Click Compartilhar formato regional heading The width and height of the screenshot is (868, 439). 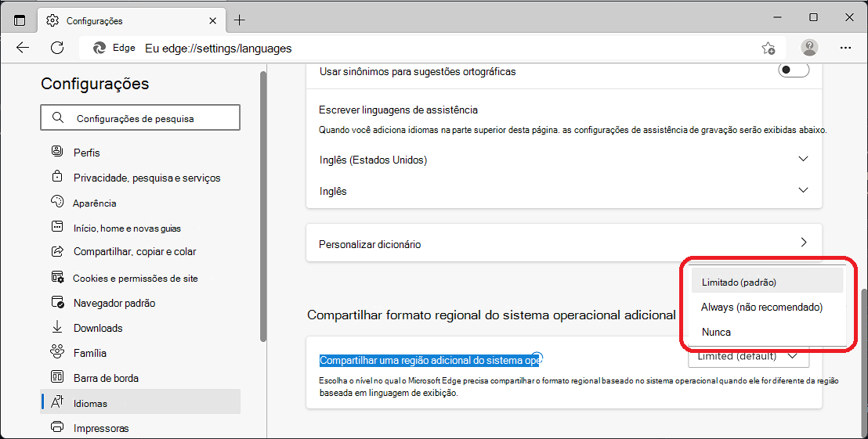point(491,315)
